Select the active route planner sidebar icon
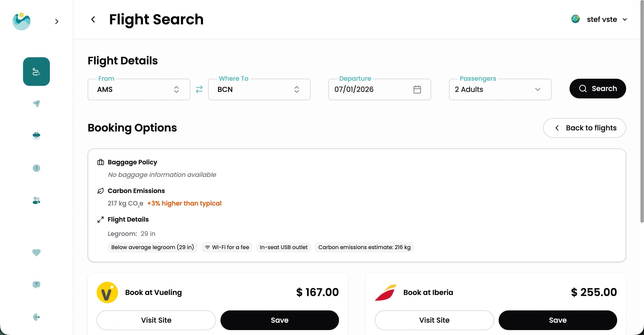644x335 pixels. coord(36,72)
